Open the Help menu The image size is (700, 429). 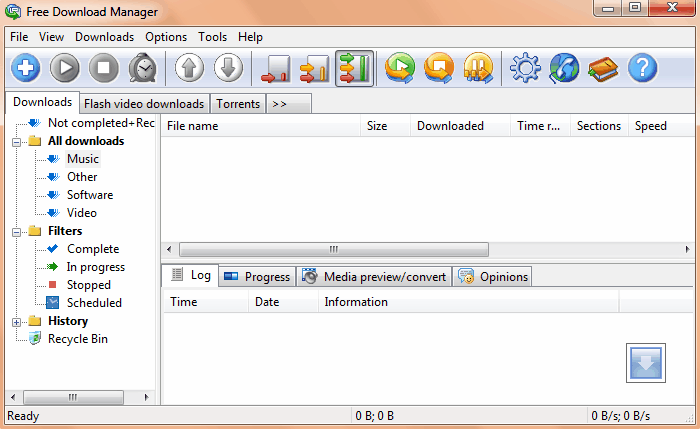(x=250, y=37)
